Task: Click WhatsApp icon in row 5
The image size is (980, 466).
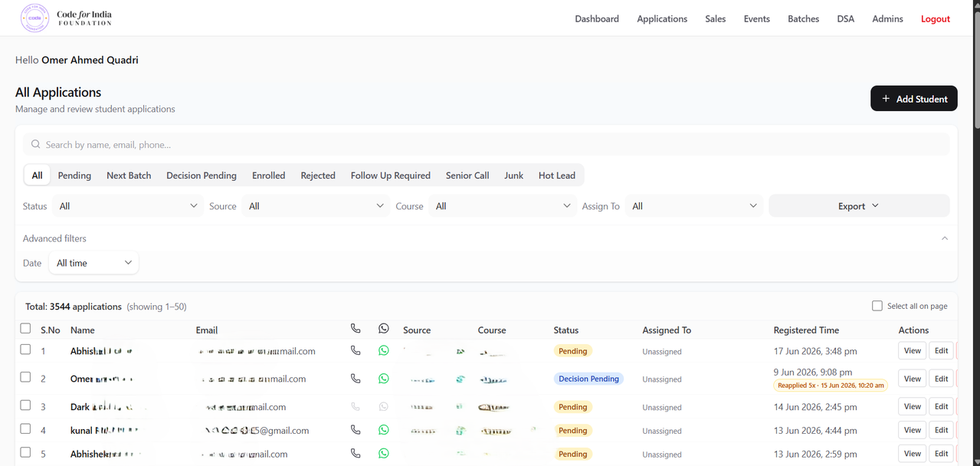Action: (384, 453)
